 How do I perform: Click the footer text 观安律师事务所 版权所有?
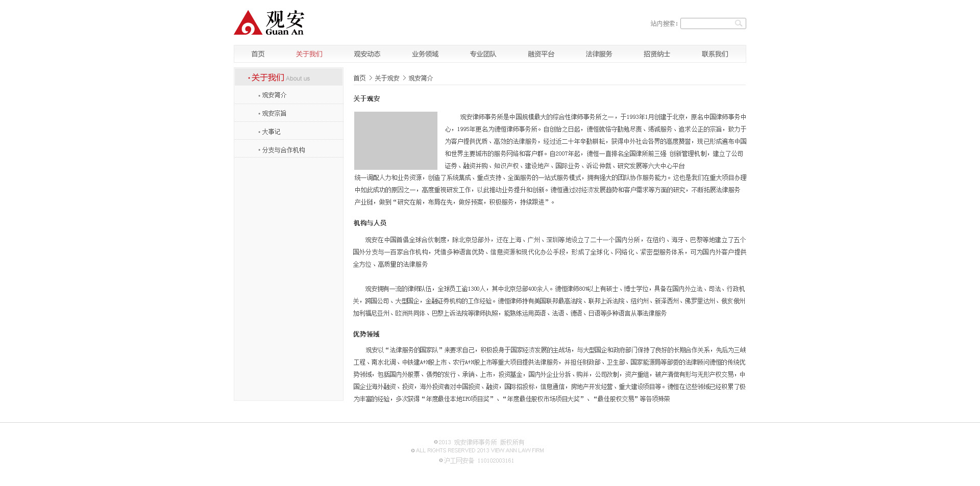tap(489, 443)
